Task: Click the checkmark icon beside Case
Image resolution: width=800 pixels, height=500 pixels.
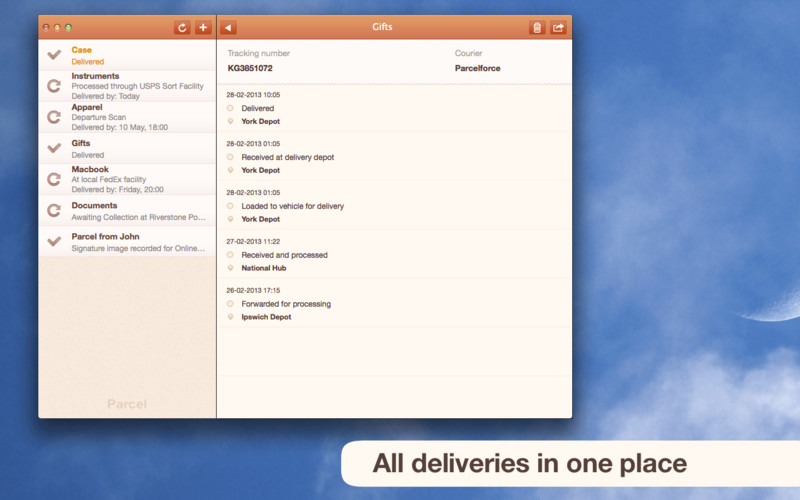Action: click(x=54, y=55)
